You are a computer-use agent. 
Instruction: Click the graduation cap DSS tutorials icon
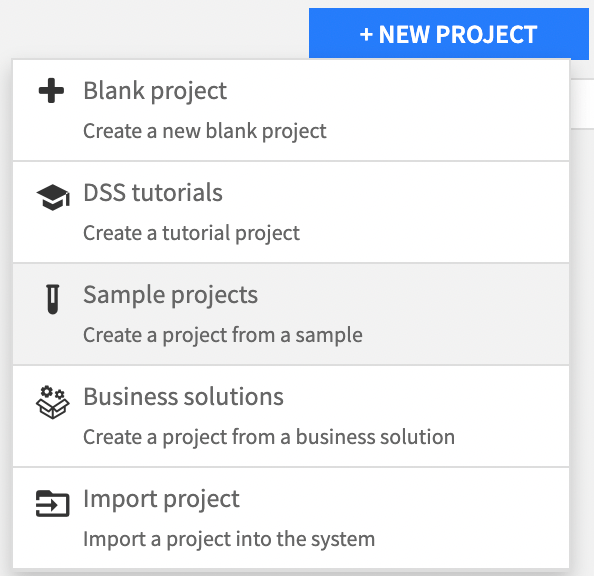point(53,197)
